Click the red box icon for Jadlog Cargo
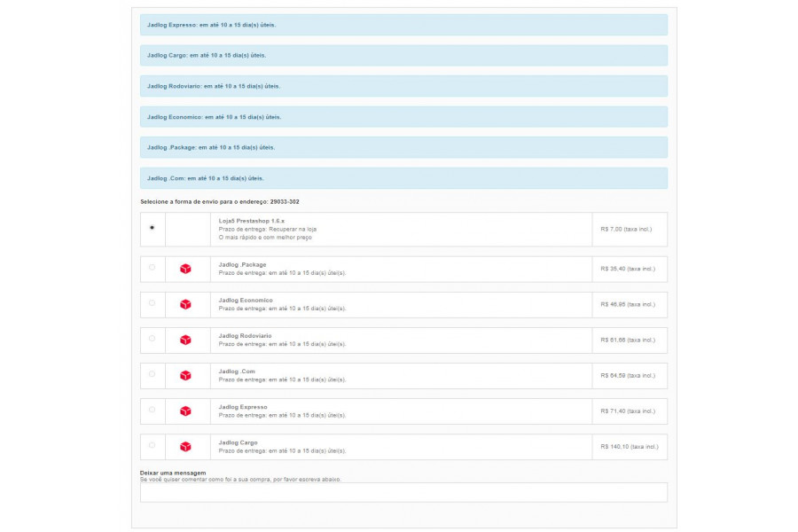 tap(186, 447)
